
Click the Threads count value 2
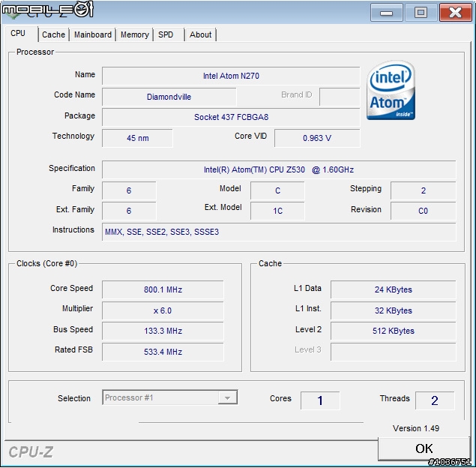pyautogui.click(x=435, y=400)
